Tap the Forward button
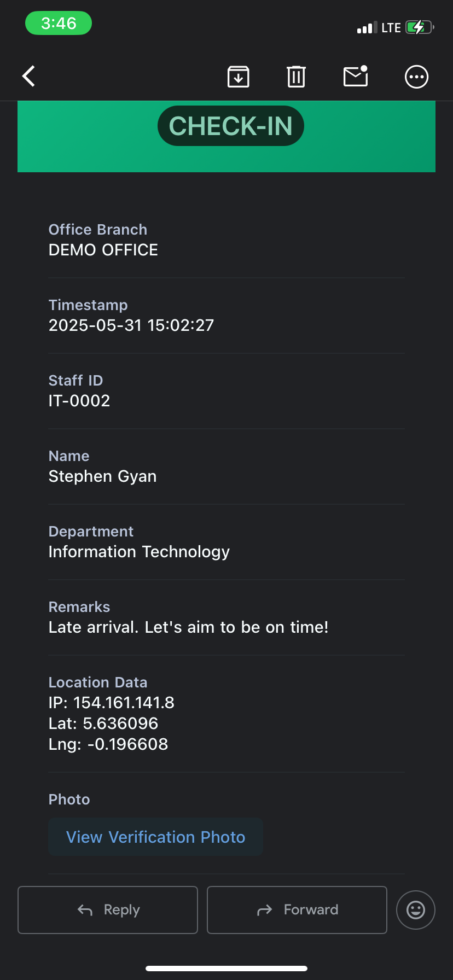Image resolution: width=453 pixels, height=980 pixels. click(x=297, y=910)
